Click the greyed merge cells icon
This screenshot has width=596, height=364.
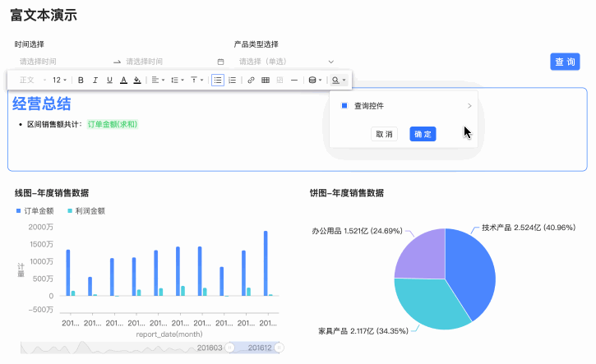coord(280,81)
